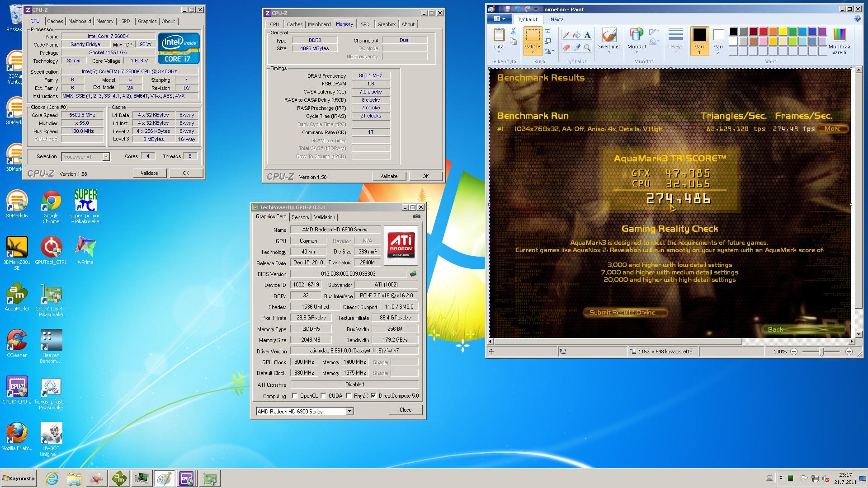868x488 pixels.
Task: Click OK in the CPU-Z Memory window
Action: (x=425, y=176)
